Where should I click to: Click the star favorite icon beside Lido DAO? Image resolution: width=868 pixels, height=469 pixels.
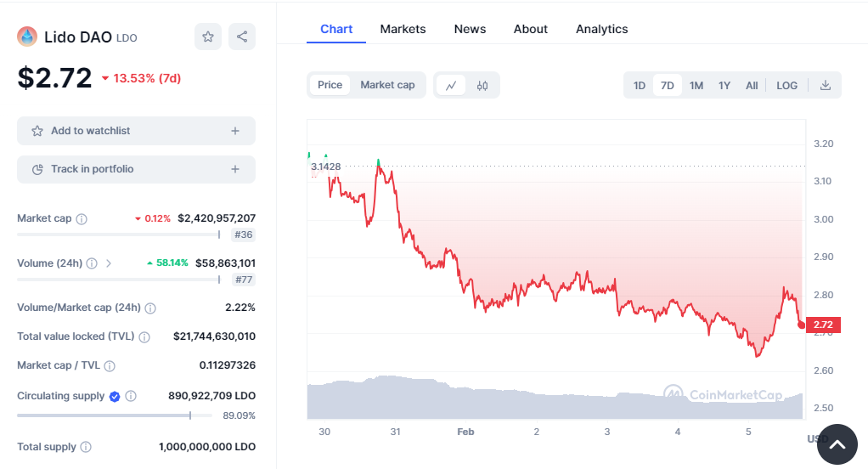[x=208, y=37]
